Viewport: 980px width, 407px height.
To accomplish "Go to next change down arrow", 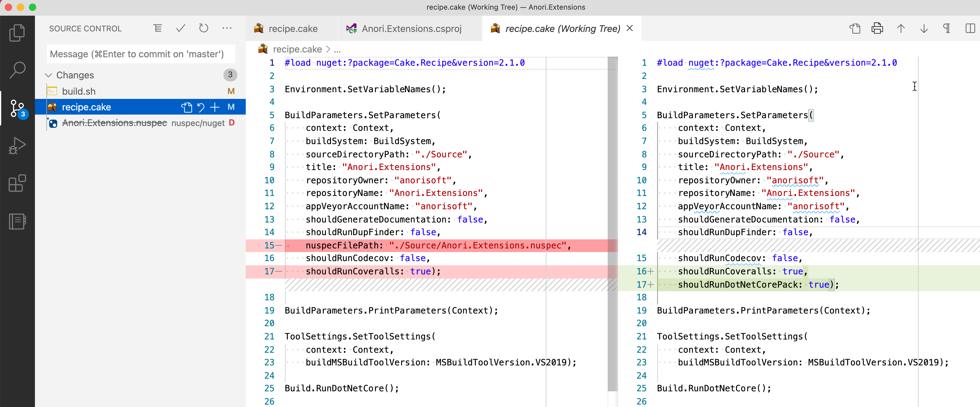I will pos(924,28).
